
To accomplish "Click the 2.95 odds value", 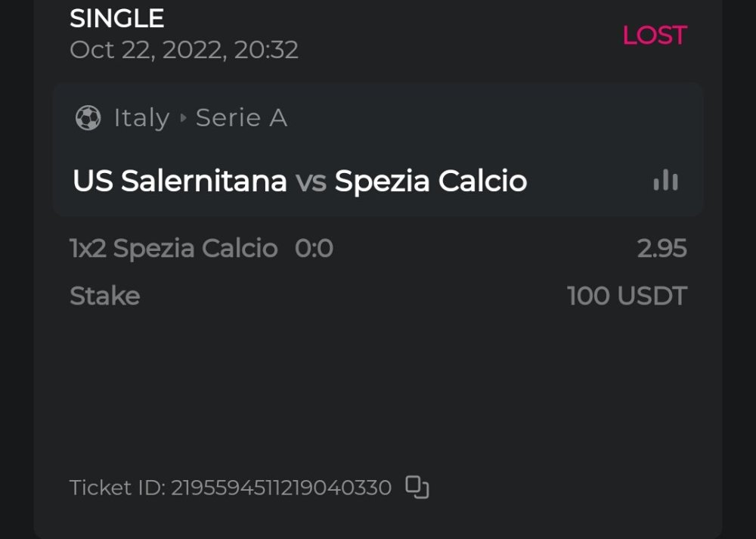I will click(x=661, y=249).
